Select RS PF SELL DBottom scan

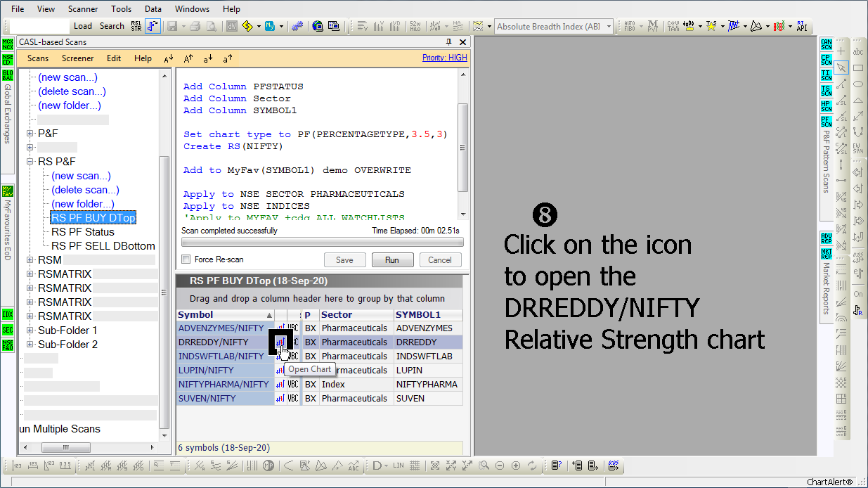click(x=103, y=246)
